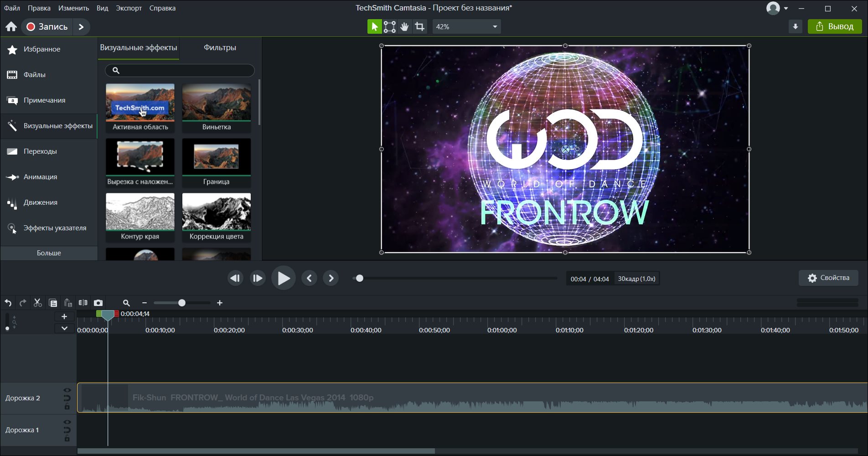The width and height of the screenshot is (868, 456).
Task: Open Переходы transitions panel
Action: 49,151
